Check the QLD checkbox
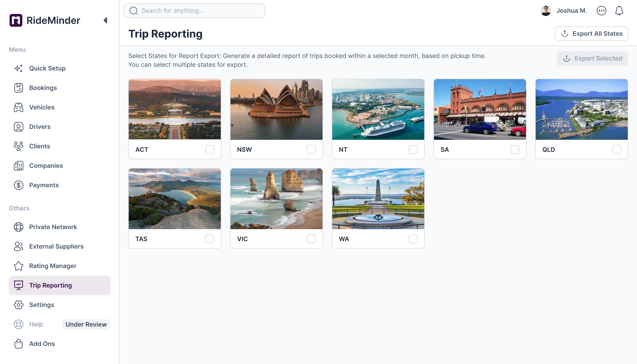This screenshot has width=637, height=364. pos(616,150)
